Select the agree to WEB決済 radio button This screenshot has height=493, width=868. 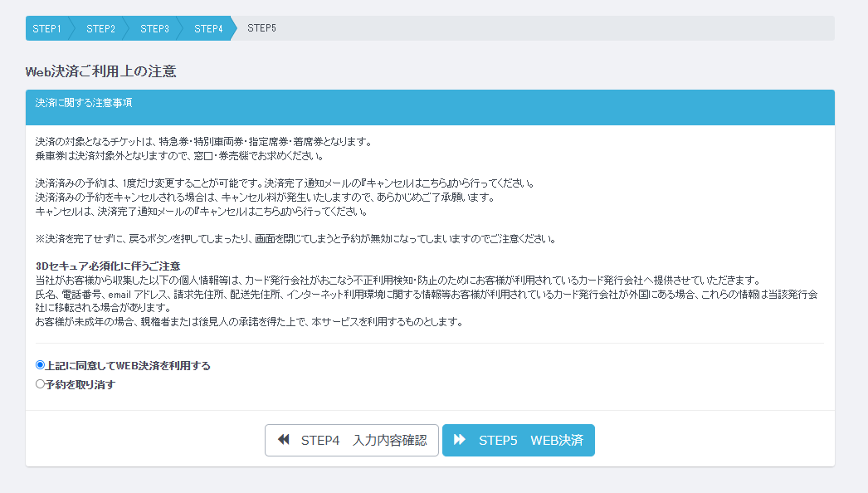[40, 364]
